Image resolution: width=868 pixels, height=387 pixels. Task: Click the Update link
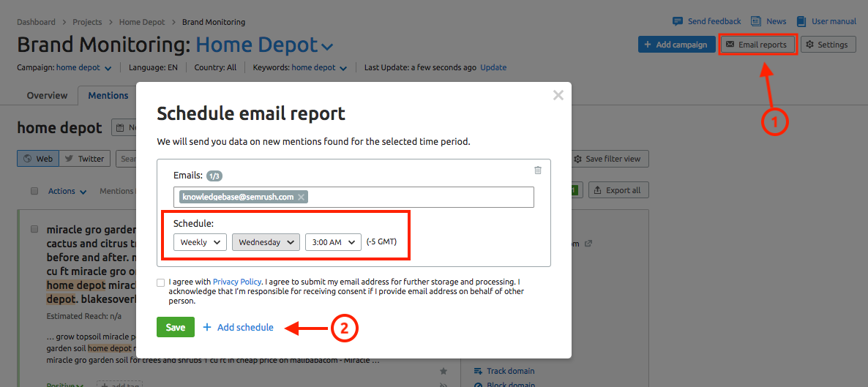point(493,67)
